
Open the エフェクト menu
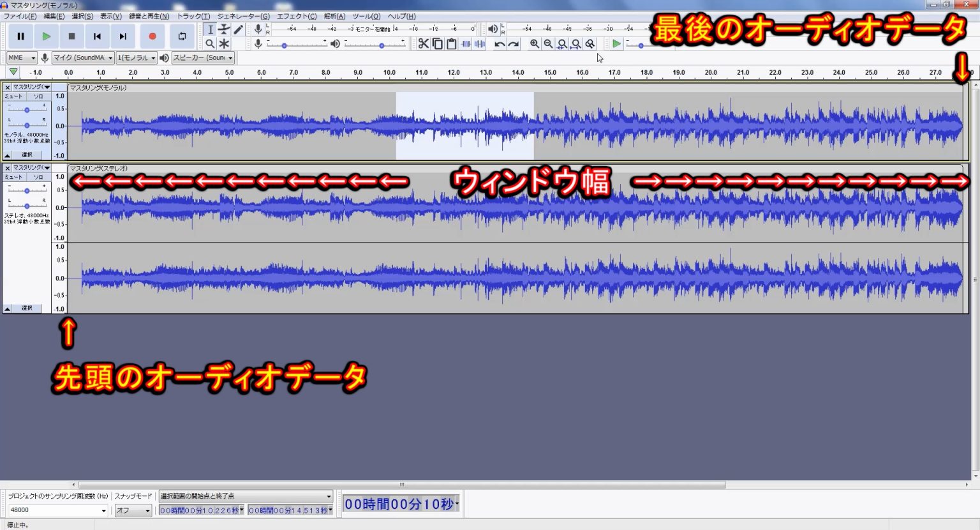[297, 16]
